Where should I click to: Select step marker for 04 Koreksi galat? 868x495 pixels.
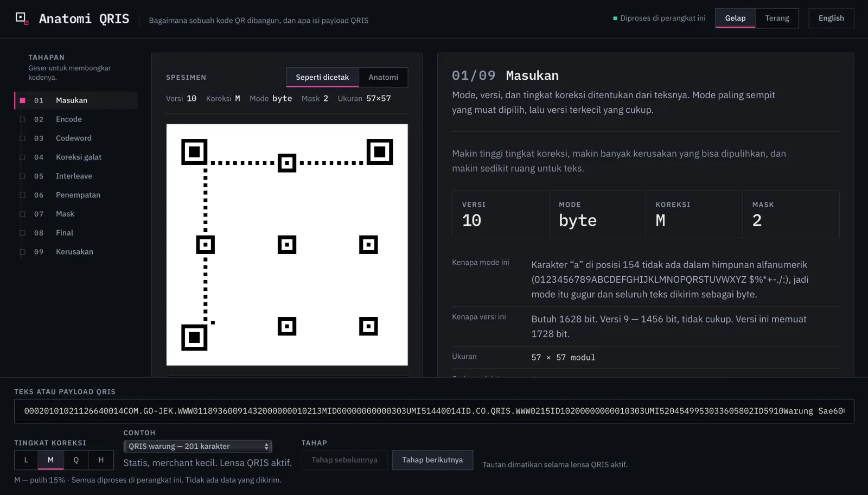23,157
